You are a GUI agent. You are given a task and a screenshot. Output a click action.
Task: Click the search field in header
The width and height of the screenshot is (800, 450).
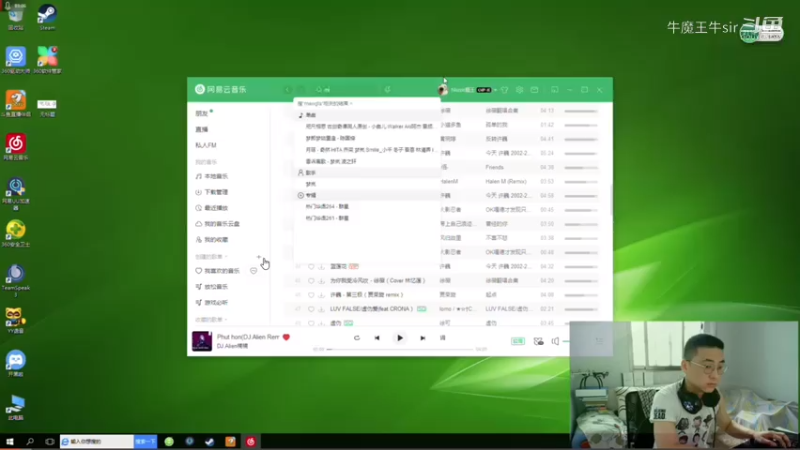click(x=347, y=90)
